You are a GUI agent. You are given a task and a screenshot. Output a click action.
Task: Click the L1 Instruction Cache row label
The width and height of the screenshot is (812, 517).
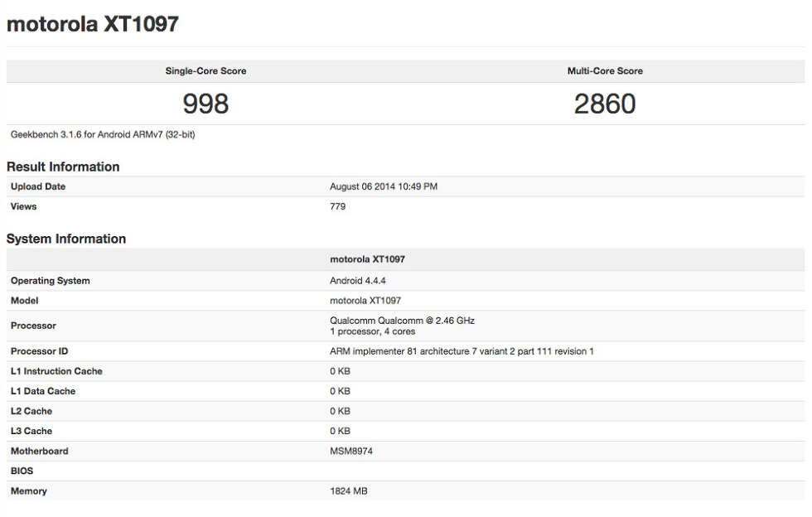[x=56, y=371]
